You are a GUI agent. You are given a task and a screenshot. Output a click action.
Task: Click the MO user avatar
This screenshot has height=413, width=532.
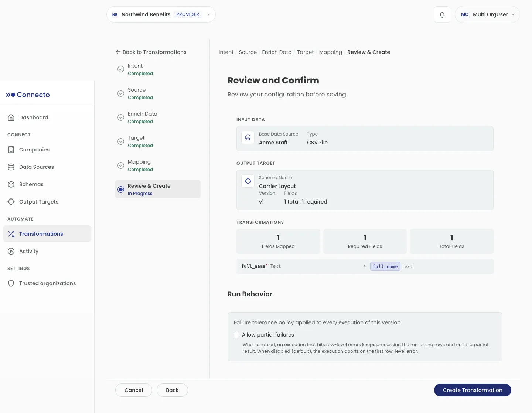pyautogui.click(x=465, y=14)
